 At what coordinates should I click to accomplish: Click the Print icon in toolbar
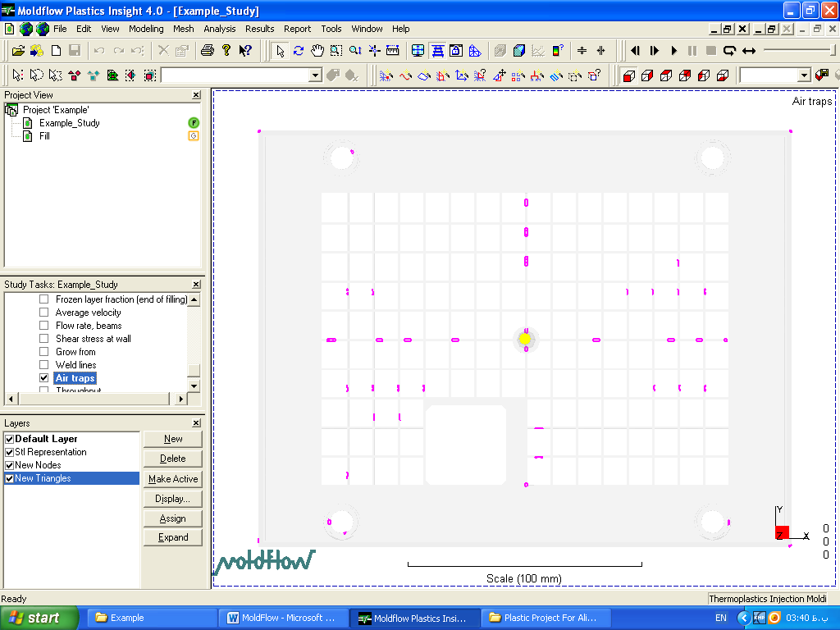[x=208, y=51]
